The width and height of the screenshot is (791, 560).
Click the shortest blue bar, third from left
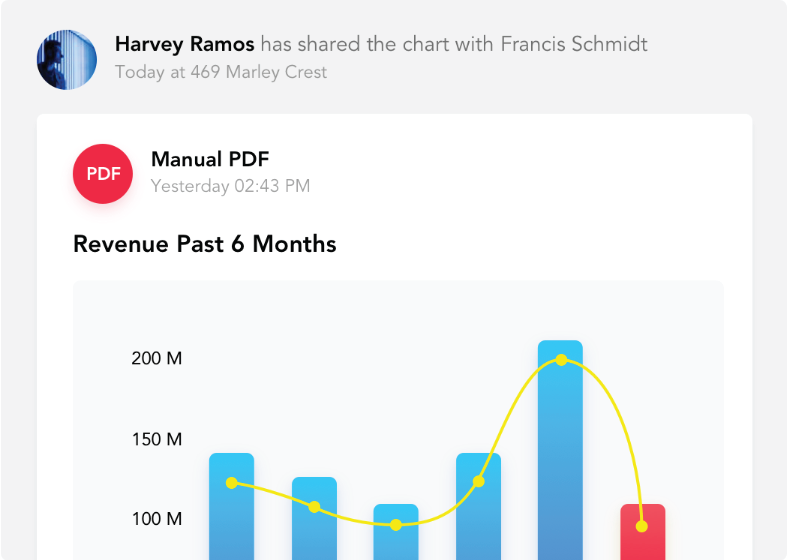[x=396, y=533]
